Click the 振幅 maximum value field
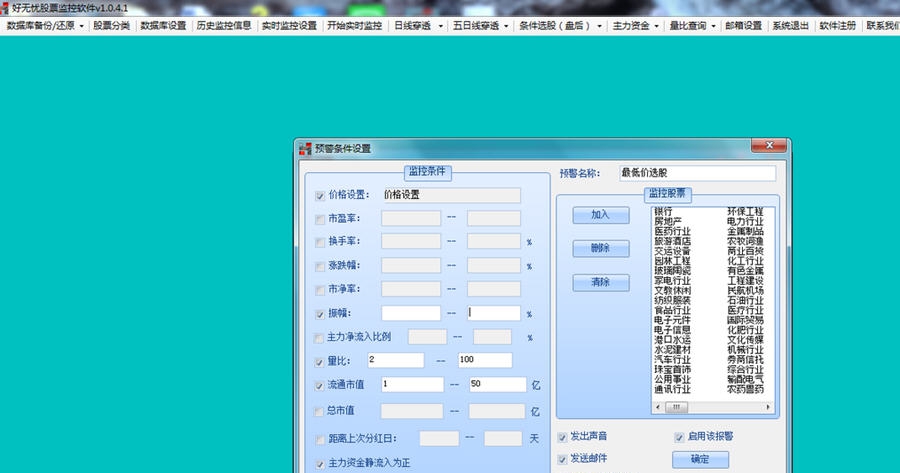The width and height of the screenshot is (900, 473). (x=494, y=313)
